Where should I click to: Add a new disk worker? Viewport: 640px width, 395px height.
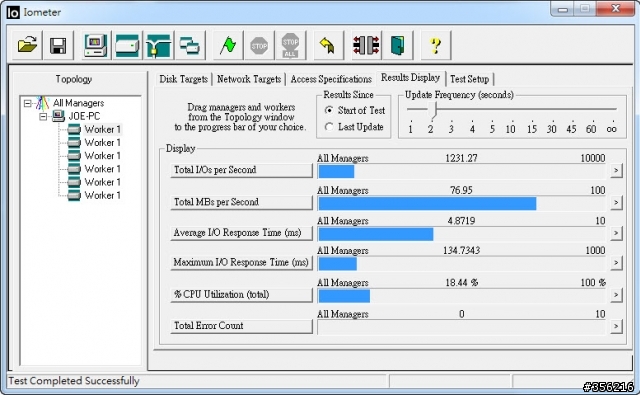(x=127, y=45)
